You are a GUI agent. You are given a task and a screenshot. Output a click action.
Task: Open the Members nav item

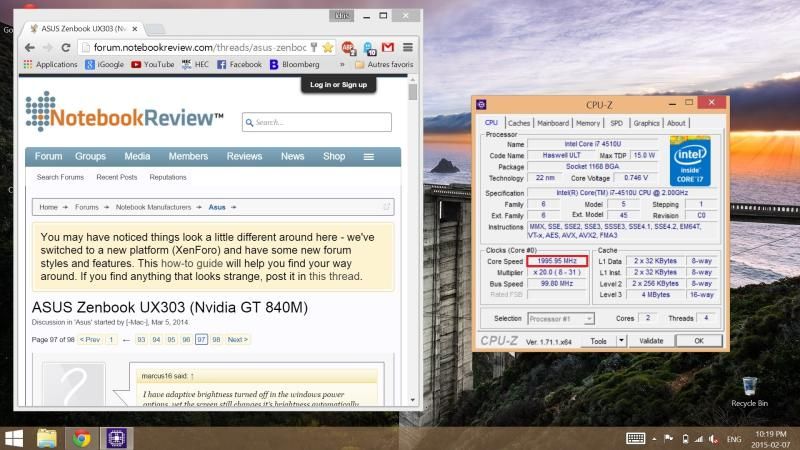(188, 157)
